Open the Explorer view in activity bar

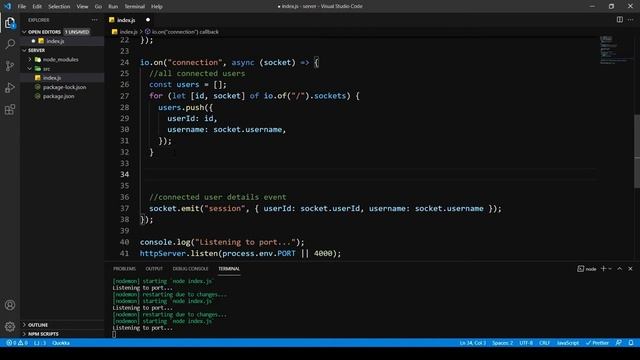10,23
